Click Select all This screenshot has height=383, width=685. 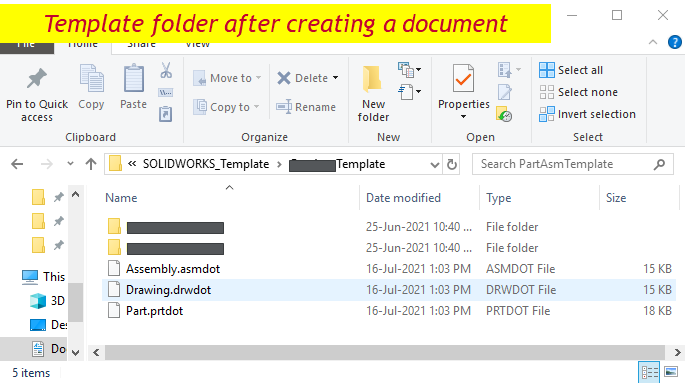click(x=571, y=70)
